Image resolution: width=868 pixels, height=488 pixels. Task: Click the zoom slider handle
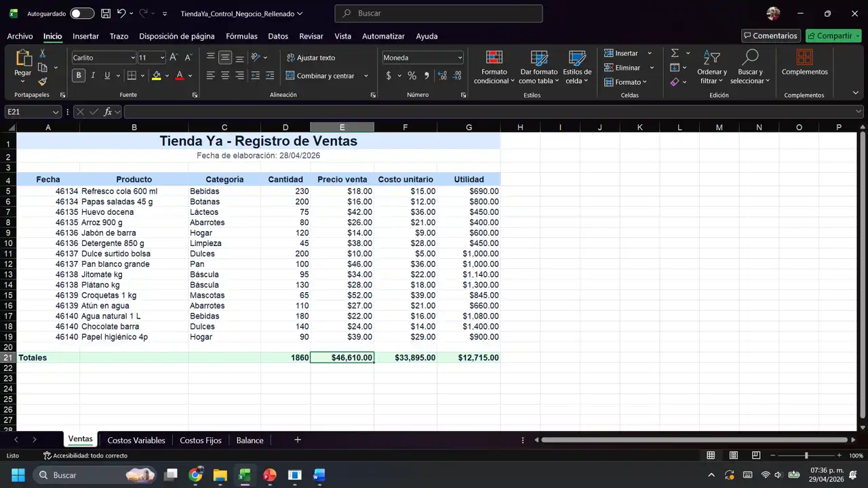806,455
